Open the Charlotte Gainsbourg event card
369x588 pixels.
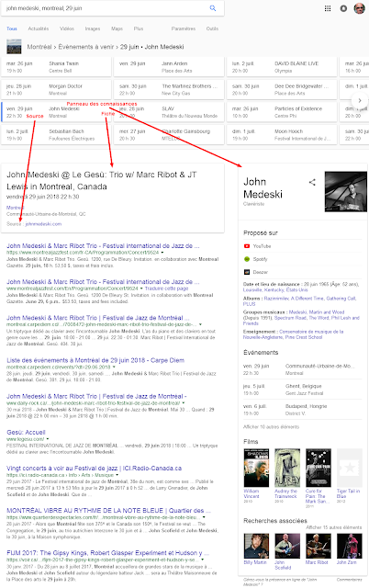[169, 135]
